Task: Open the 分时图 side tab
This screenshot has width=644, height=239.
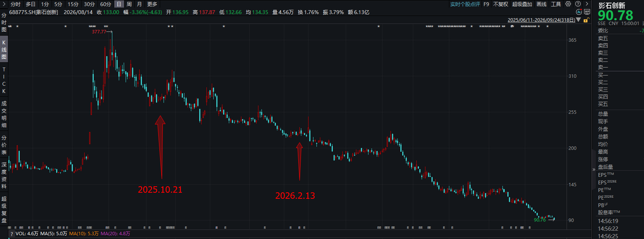Action: click(4, 22)
